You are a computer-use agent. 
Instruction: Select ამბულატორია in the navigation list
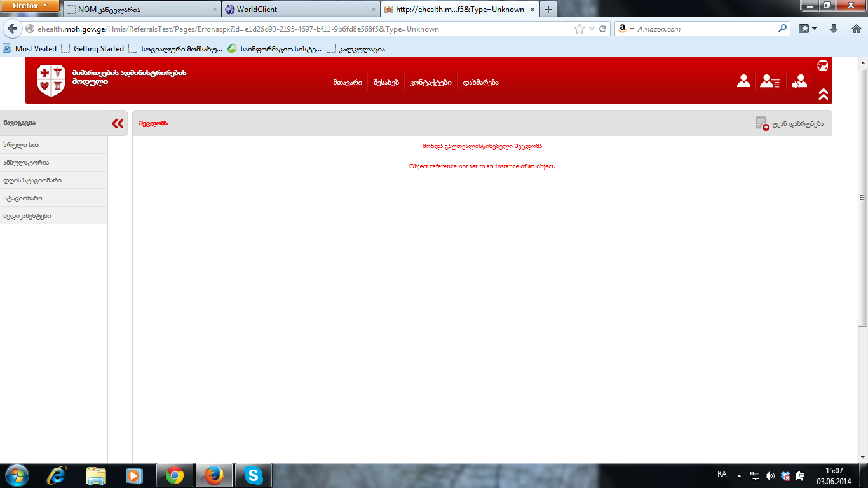click(x=26, y=163)
